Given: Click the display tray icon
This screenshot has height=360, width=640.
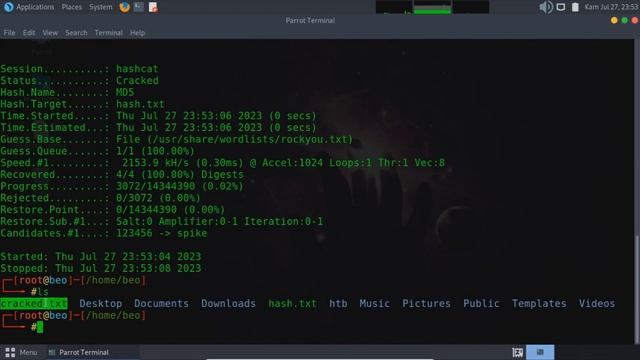Looking at the screenshot, I should click(561, 7).
